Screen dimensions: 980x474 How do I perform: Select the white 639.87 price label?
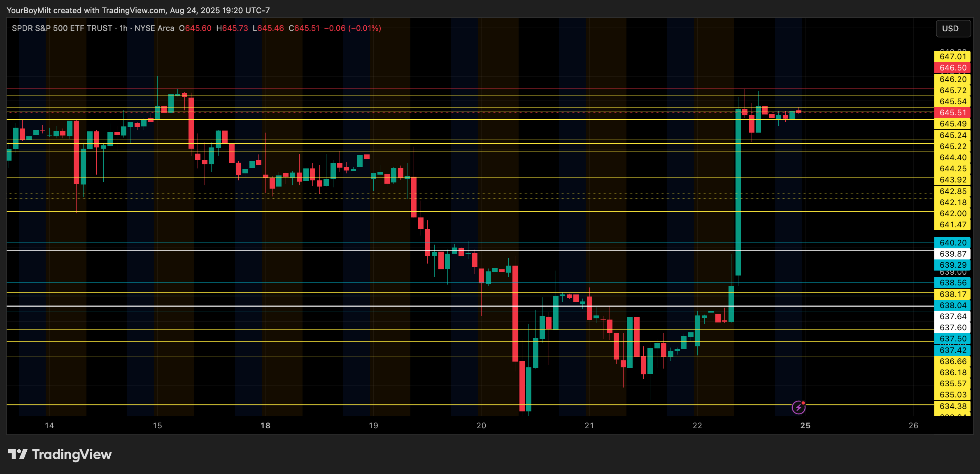[x=952, y=254]
